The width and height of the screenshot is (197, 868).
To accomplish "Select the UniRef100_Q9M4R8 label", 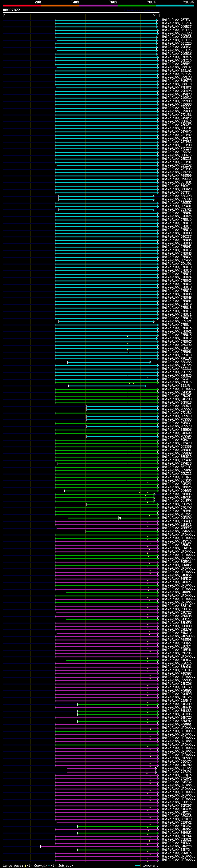I will [x=177, y=91].
